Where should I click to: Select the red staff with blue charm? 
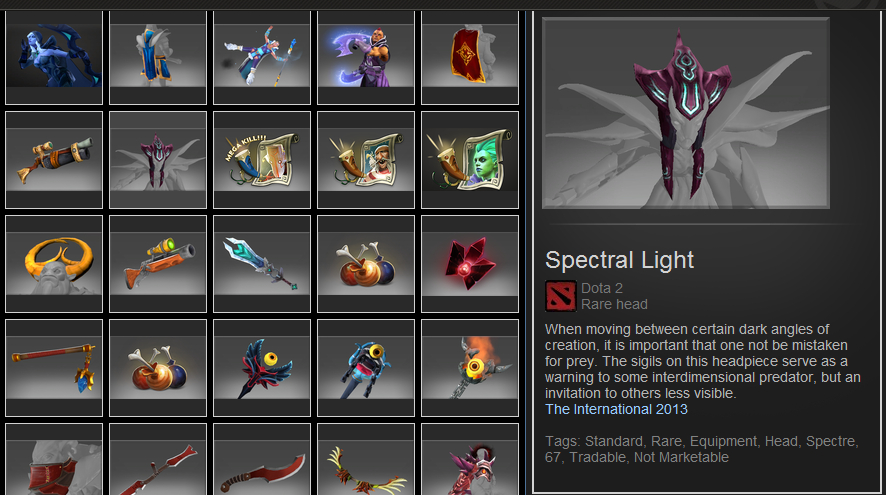pyautogui.click(x=54, y=368)
